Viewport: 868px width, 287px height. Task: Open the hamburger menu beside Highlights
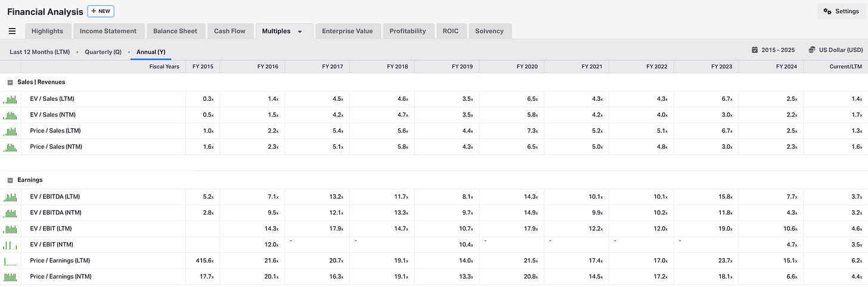pos(12,31)
